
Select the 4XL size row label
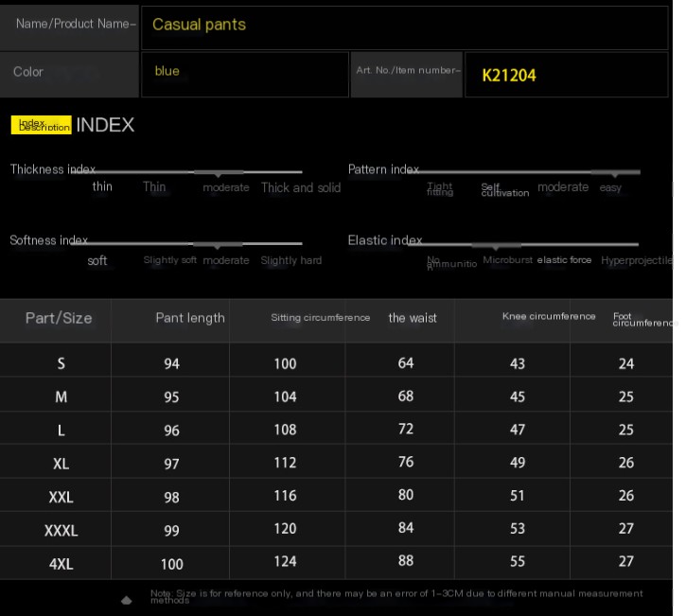pyautogui.click(x=62, y=564)
